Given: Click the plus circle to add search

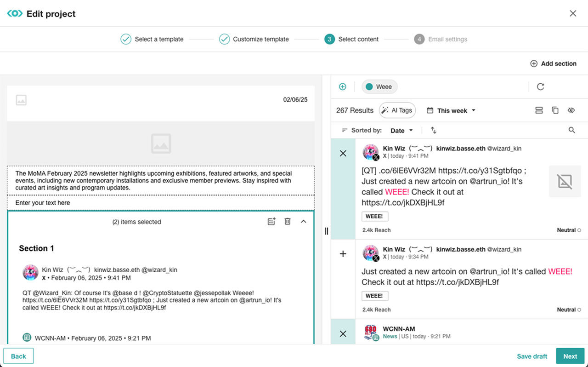Looking at the screenshot, I should point(343,87).
